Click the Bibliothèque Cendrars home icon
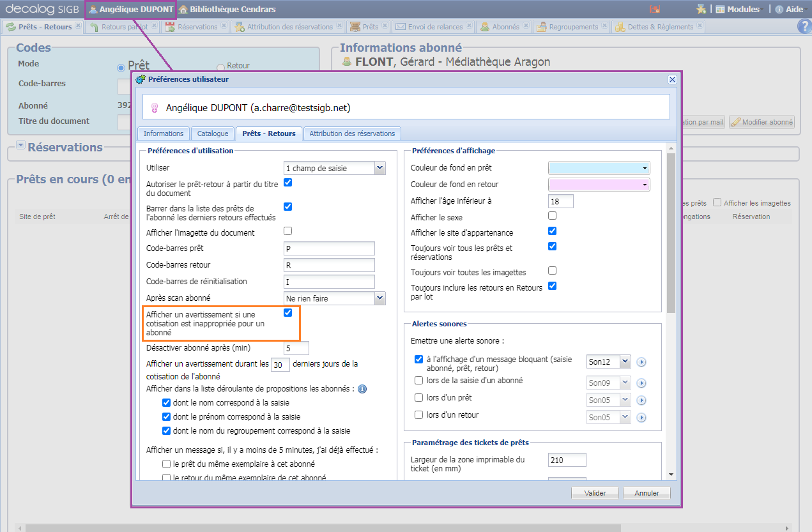812x532 pixels. [x=183, y=10]
